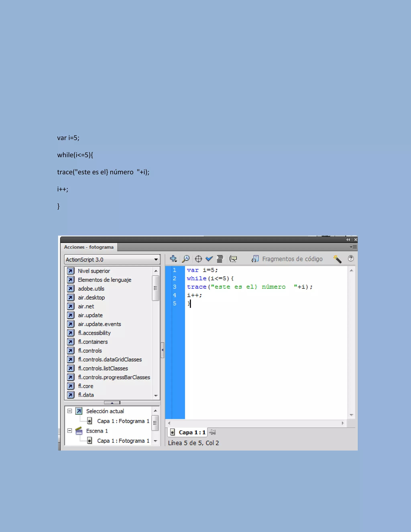The width and height of the screenshot is (411, 532).
Task: Open the fl.accessibility package
Action: (x=94, y=333)
